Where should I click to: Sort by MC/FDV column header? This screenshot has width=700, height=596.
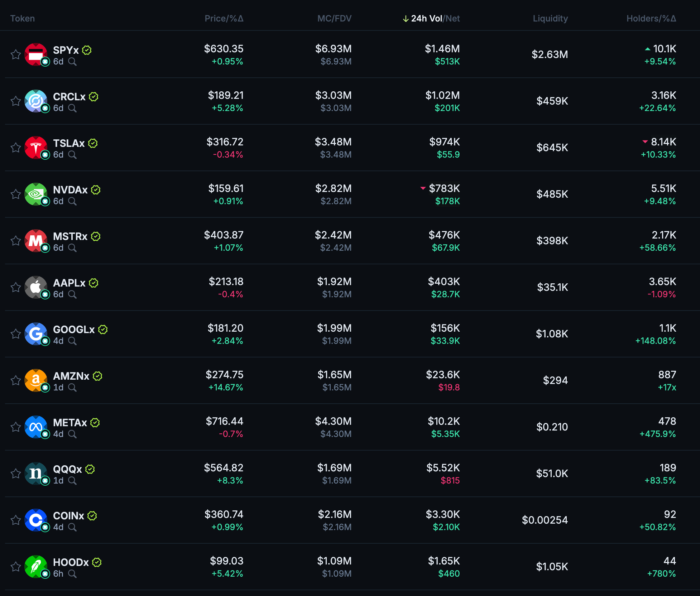point(334,19)
